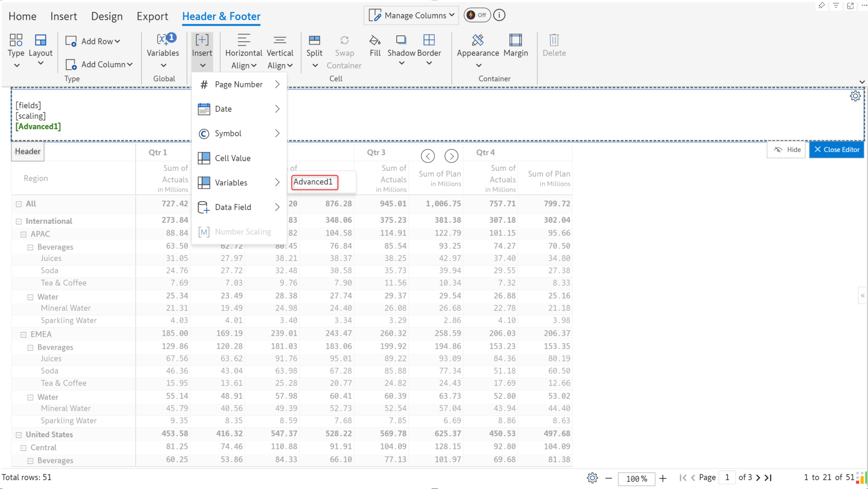Viewport: 868px width, 489px height.
Task: Switch to the Design tab
Action: pos(106,16)
